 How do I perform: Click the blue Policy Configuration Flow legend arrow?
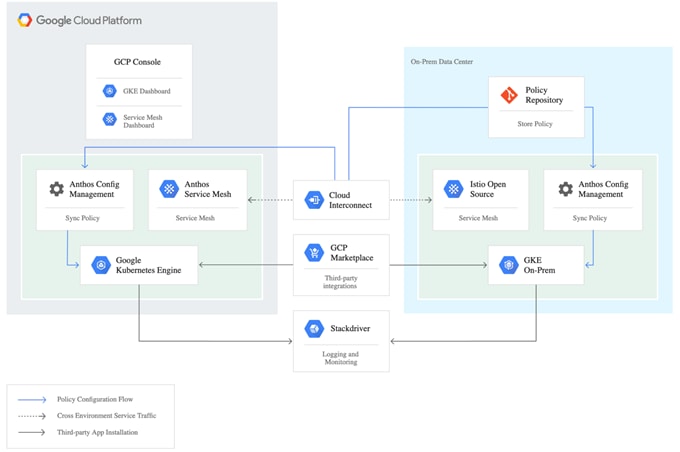pyautogui.click(x=32, y=400)
